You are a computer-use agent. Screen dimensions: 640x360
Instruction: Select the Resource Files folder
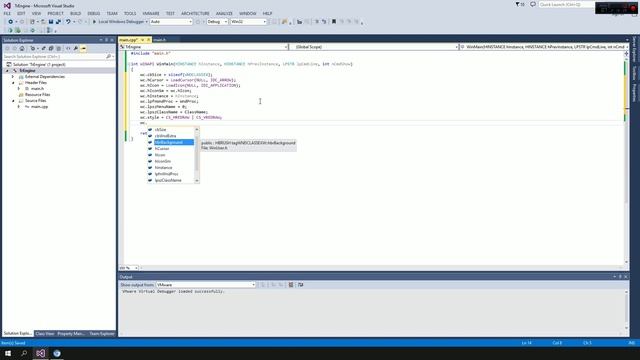point(38,95)
